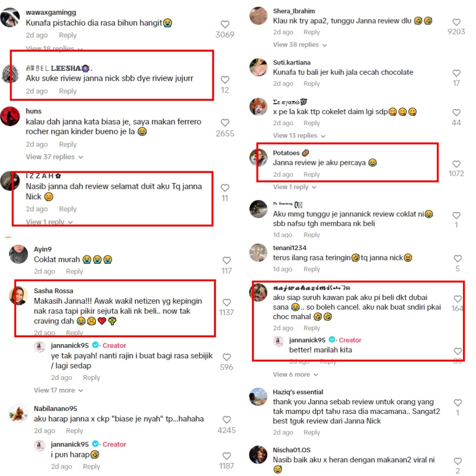Like Nabilanano95's comment with 4245 likes
The height and width of the screenshot is (476, 476).
tap(226, 420)
